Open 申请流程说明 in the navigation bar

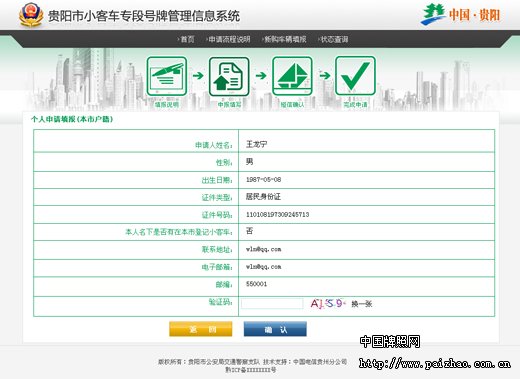[x=228, y=39]
